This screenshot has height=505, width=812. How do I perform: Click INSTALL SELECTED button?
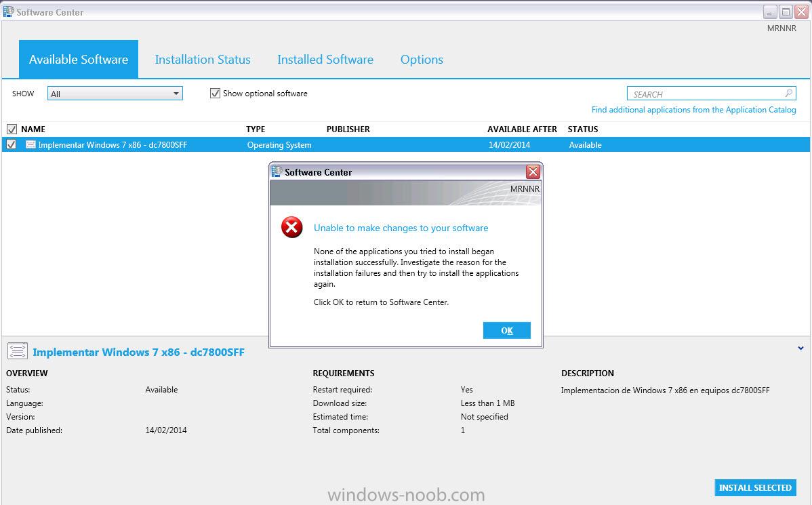pos(755,487)
